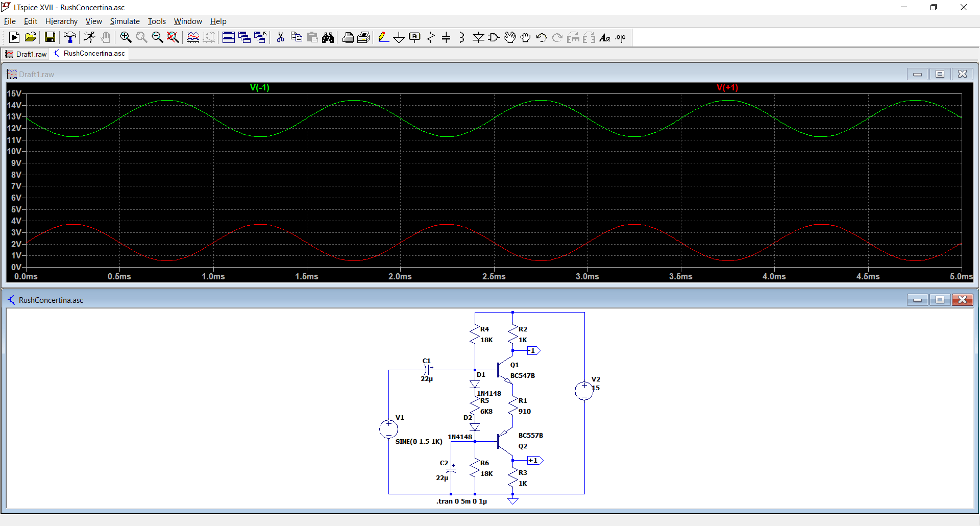980x526 pixels.
Task: Click the V2 voltage source symbol
Action: (x=584, y=391)
